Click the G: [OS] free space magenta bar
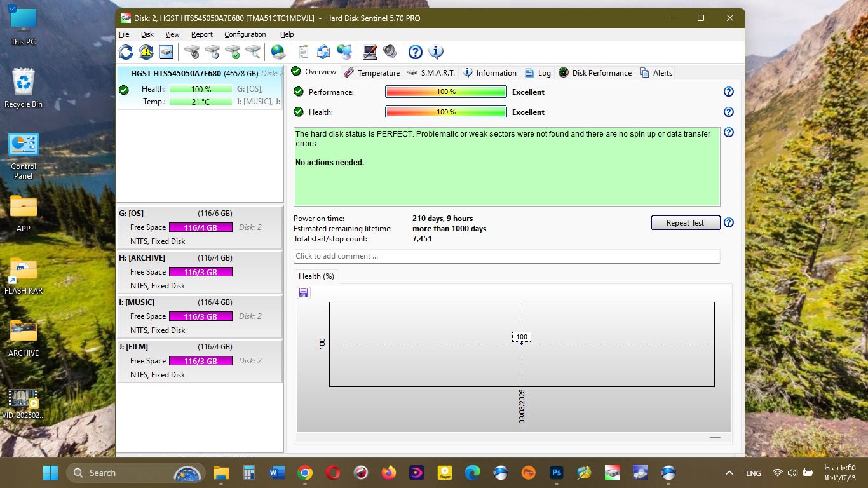This screenshot has height=488, width=868. click(x=201, y=227)
